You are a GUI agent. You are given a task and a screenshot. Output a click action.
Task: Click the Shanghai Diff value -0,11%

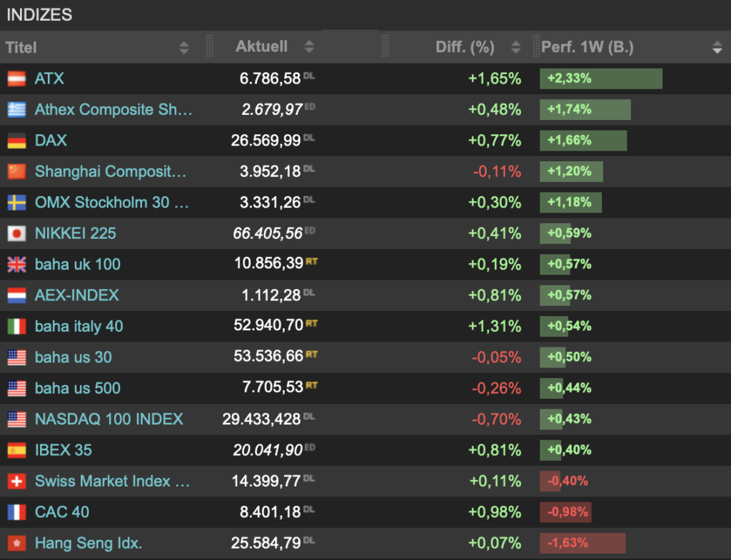497,171
